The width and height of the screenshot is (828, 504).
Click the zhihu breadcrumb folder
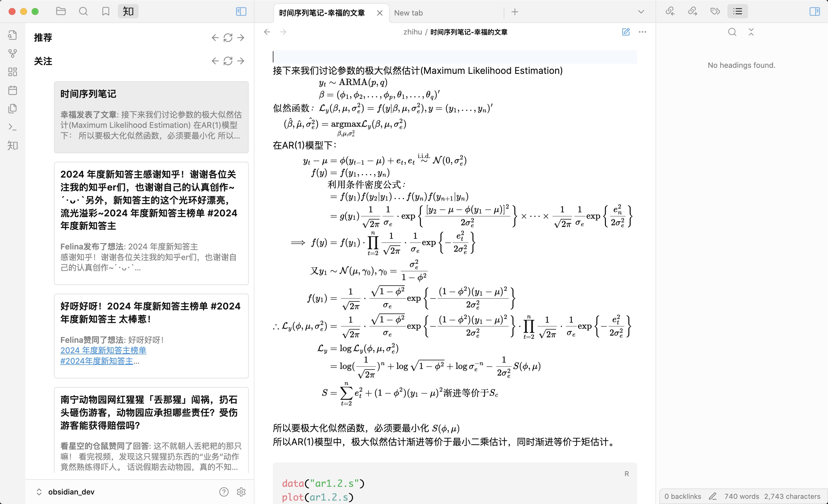[412, 32]
